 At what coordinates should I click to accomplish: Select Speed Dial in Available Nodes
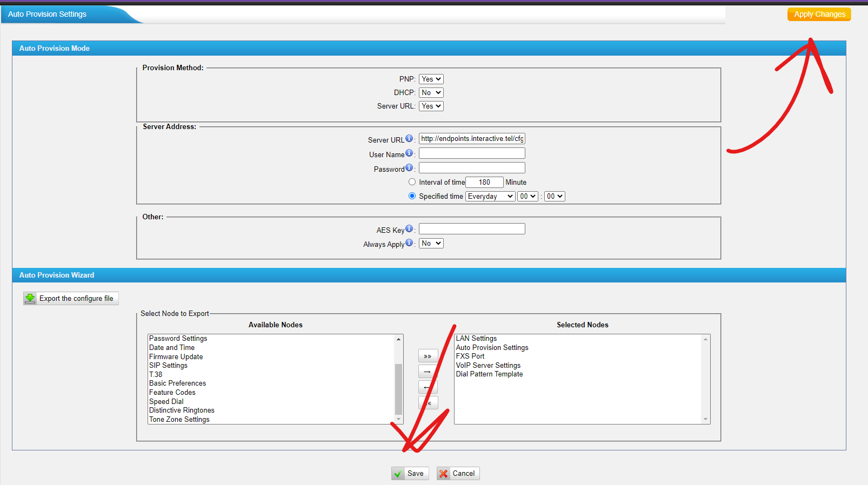(x=166, y=401)
